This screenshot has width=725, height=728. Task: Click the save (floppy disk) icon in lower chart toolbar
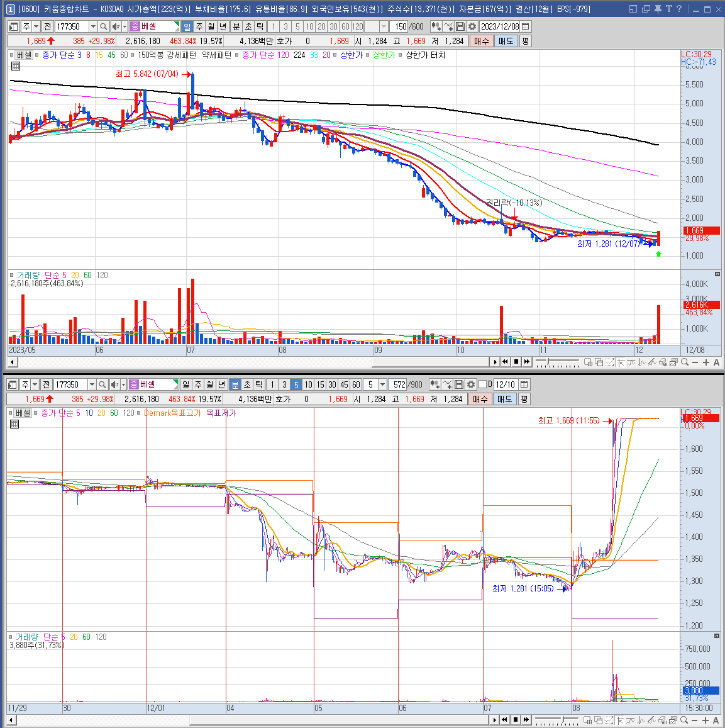pos(459,384)
